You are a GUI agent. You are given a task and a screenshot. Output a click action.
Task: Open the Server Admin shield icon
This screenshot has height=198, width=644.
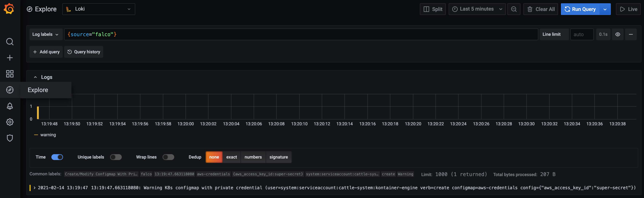[9, 138]
